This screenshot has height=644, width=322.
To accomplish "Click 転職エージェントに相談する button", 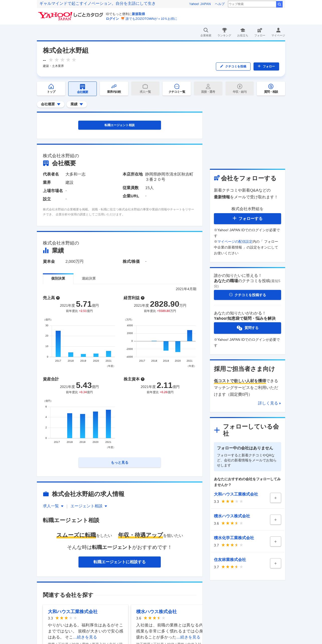I will (x=120, y=562).
